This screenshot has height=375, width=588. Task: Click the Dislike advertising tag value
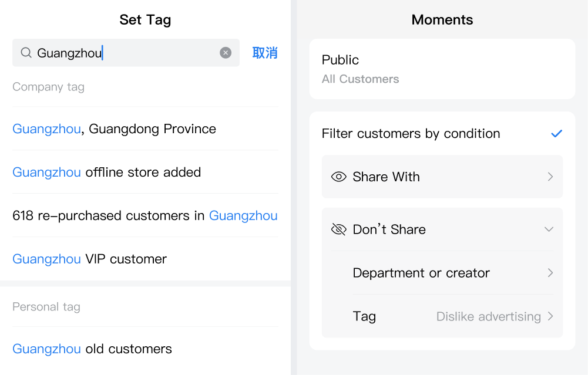click(x=488, y=316)
